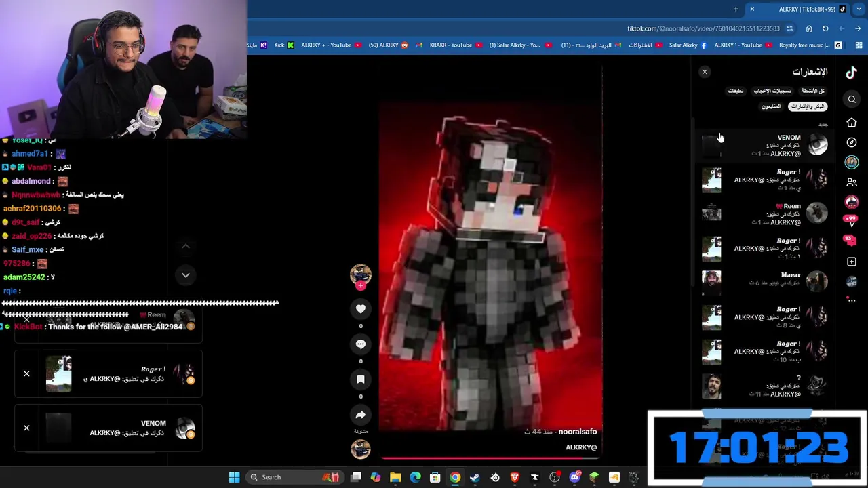Open the 'Kick' bookmark

pos(283,45)
